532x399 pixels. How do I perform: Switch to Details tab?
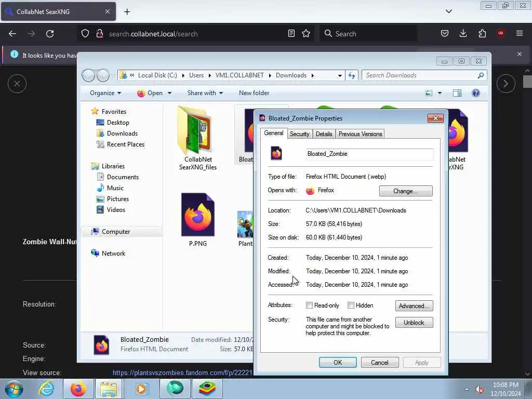coord(324,134)
